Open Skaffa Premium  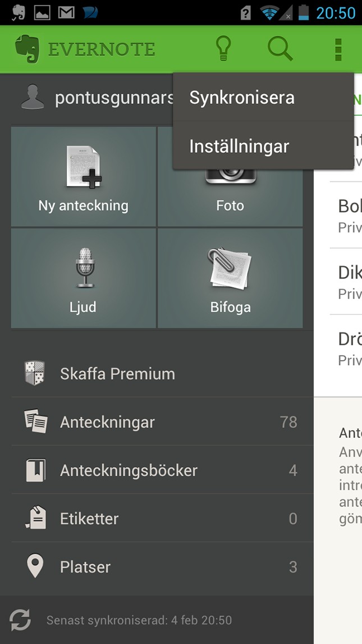pos(117,373)
